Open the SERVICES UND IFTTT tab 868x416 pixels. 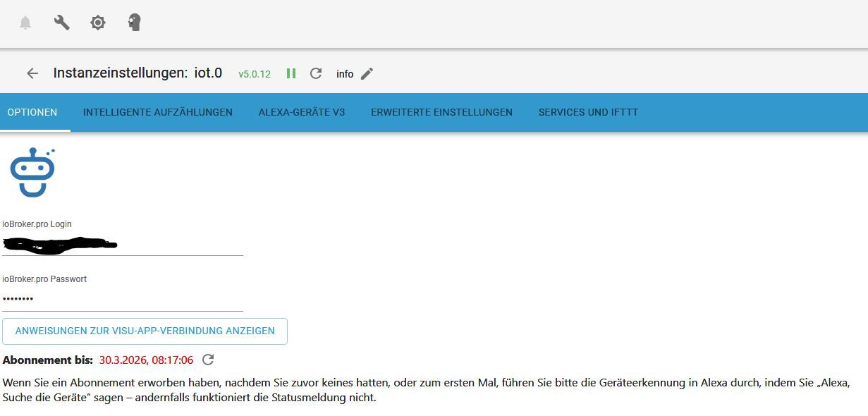[x=588, y=112]
